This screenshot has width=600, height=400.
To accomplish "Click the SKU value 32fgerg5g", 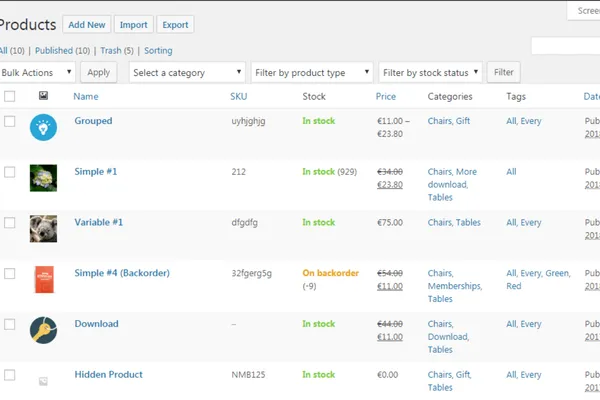I will pyautogui.click(x=251, y=274).
